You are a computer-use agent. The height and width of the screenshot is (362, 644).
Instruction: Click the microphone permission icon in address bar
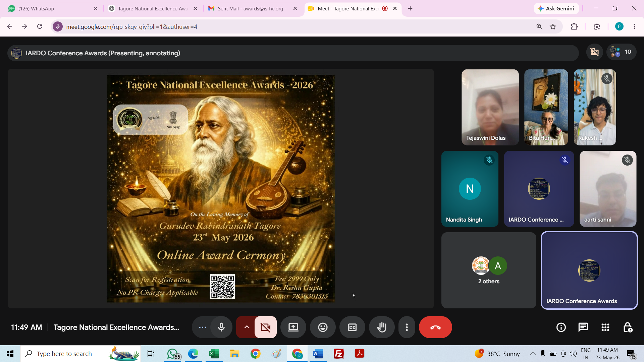(x=58, y=26)
